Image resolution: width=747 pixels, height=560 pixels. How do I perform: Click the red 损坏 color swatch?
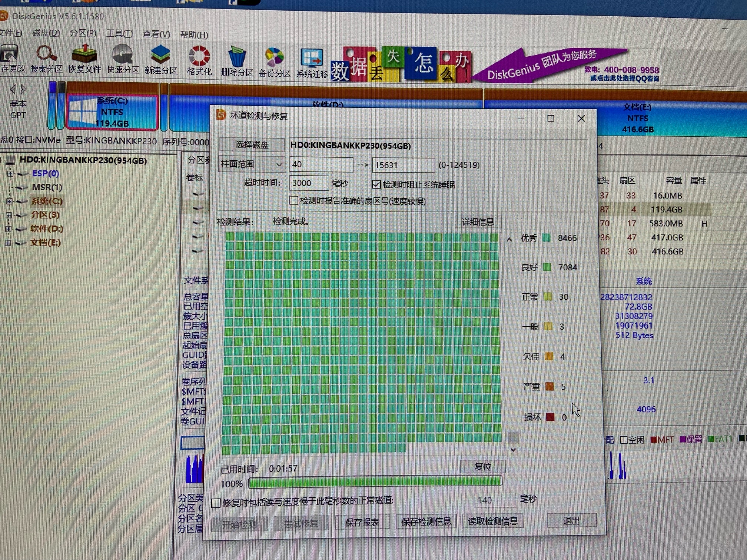550,417
